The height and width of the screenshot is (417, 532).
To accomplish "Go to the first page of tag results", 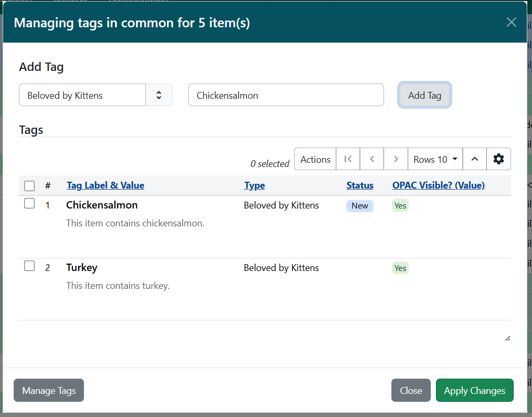I will pos(347,159).
